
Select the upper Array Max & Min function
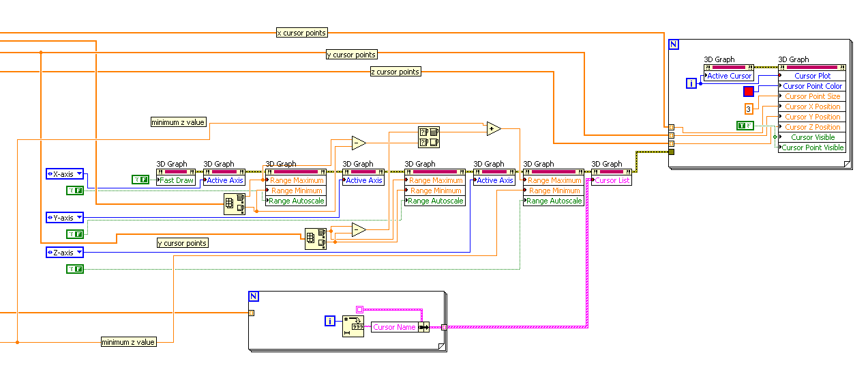pos(235,204)
